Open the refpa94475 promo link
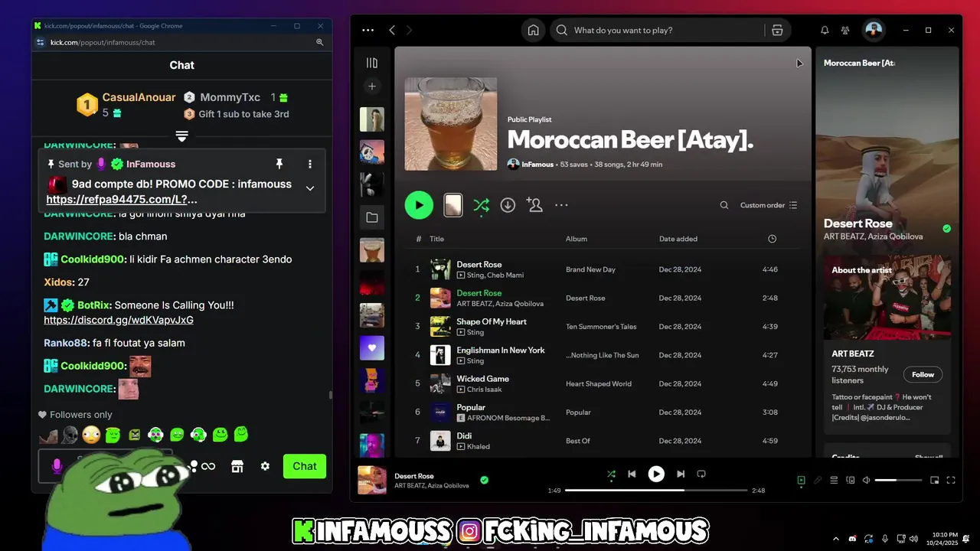 (x=122, y=199)
